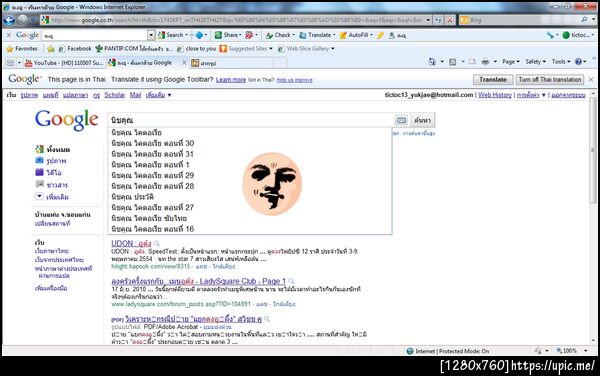The height and width of the screenshot is (376, 600).
Task: Click the Print icon in command bar
Action: click(485, 62)
